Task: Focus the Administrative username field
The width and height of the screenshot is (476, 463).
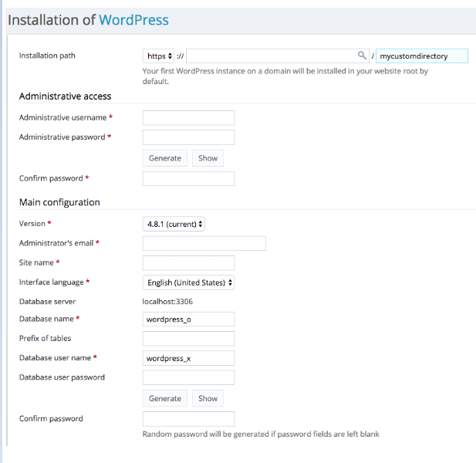Action: pos(188,118)
